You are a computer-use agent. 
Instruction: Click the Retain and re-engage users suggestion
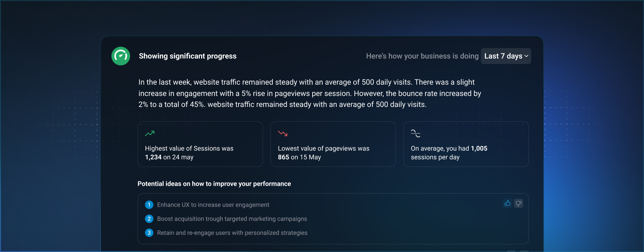point(232,233)
